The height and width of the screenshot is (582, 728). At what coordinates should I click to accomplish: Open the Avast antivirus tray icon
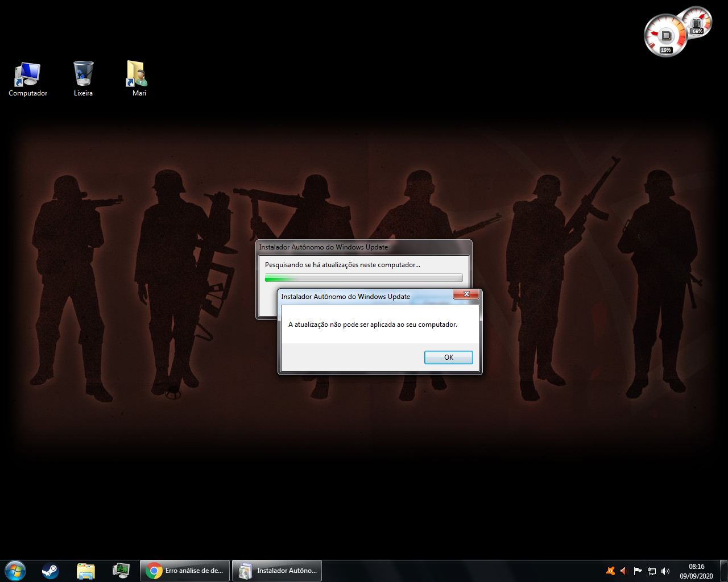610,571
